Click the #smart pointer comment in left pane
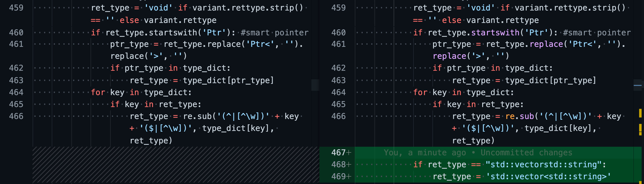 [x=274, y=32]
